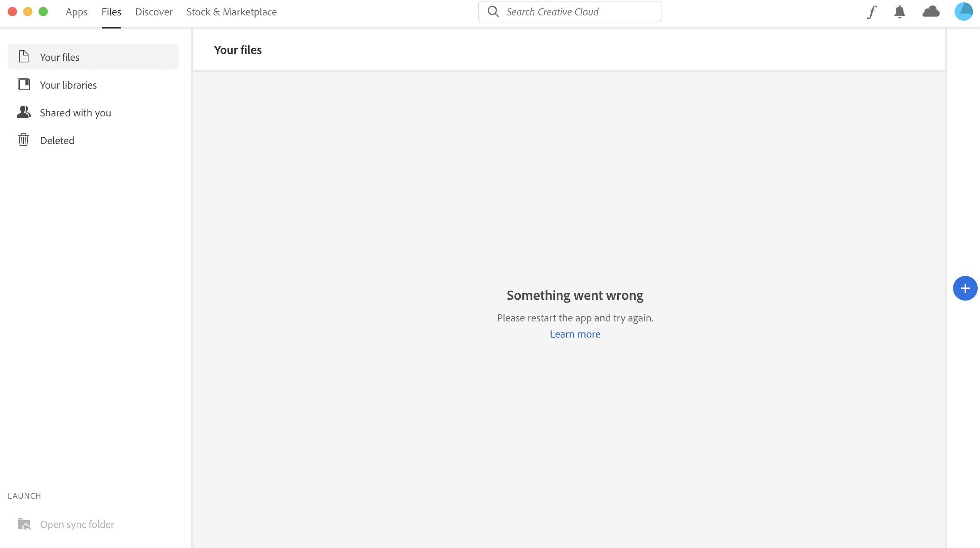This screenshot has height=548, width=980.
Task: Select the Files tab
Action: [x=111, y=12]
